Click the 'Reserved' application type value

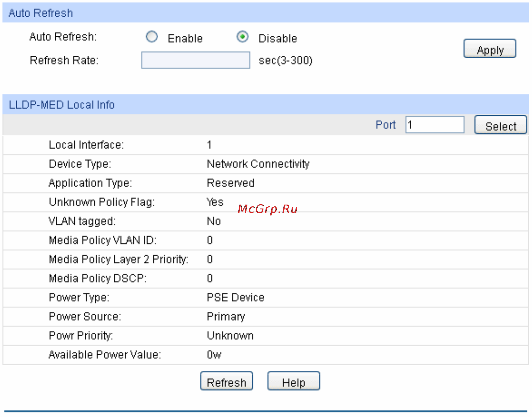click(230, 183)
